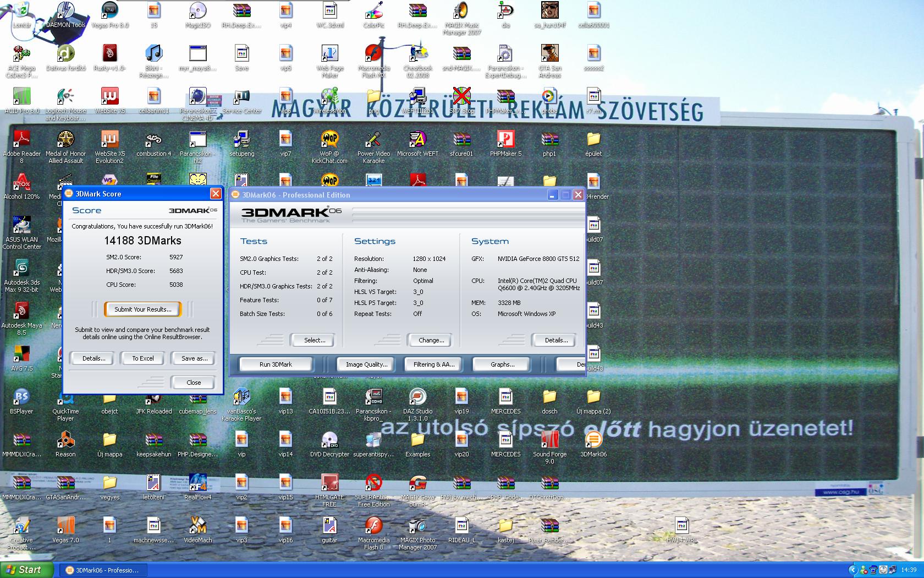Expand hidden system tray icons arrow
This screenshot has width=924, height=578.
[853, 570]
